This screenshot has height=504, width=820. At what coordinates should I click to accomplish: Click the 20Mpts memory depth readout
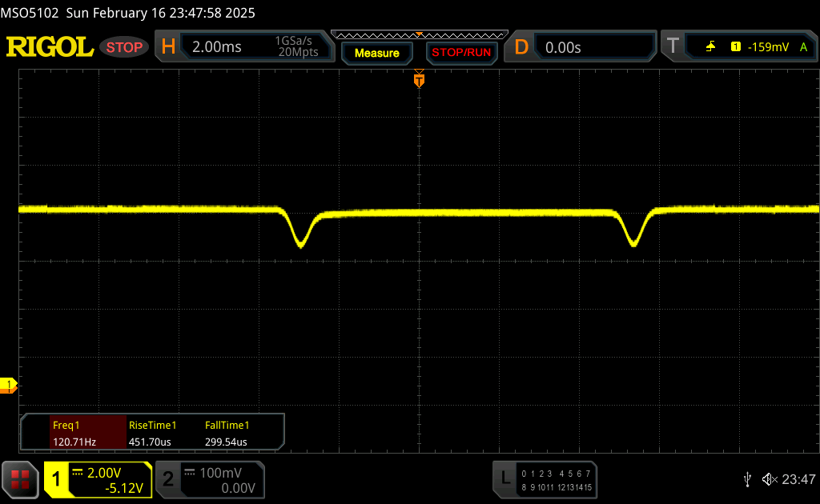(298, 52)
